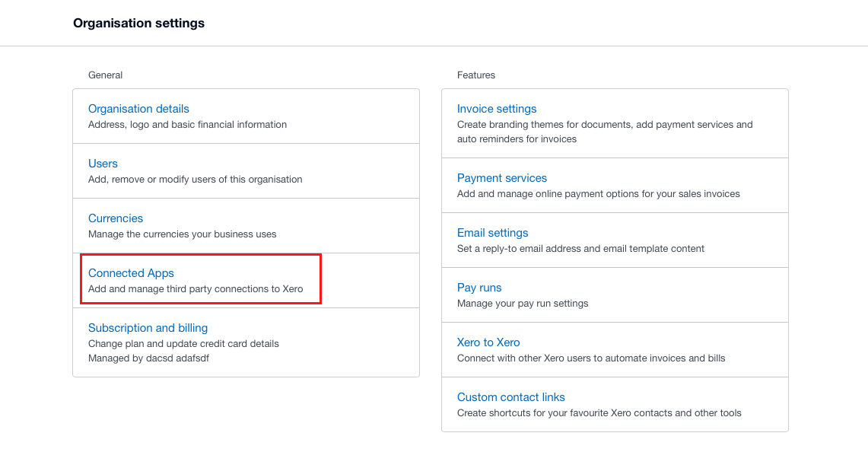Click 'Managed by dacsd adafsdf' text
The height and width of the screenshot is (452, 868).
pyautogui.click(x=148, y=358)
